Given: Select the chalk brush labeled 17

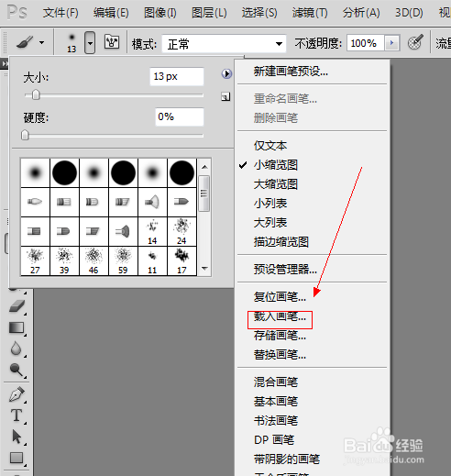Looking at the screenshot, I should pos(181,260).
